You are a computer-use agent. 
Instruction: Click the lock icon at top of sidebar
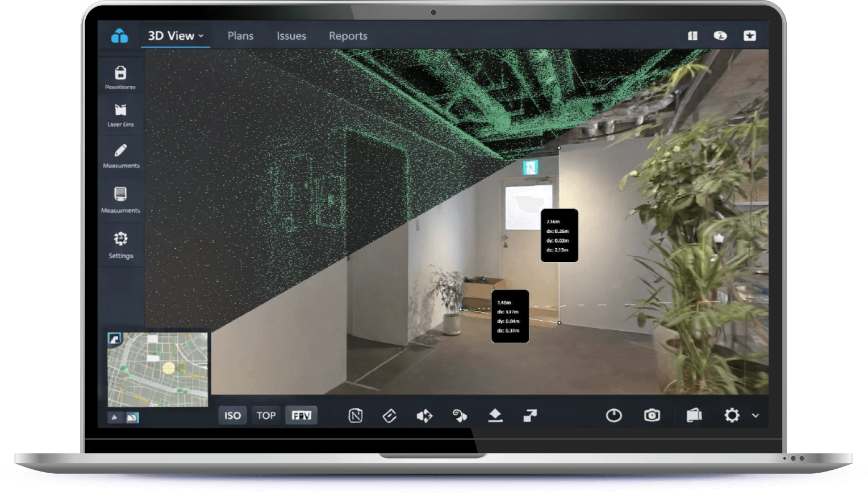coord(120,77)
